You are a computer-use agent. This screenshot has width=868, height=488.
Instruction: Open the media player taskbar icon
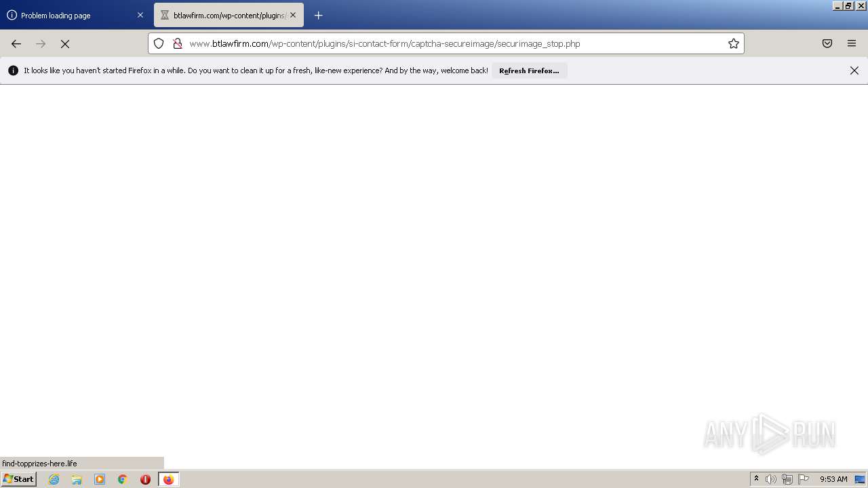(100, 479)
